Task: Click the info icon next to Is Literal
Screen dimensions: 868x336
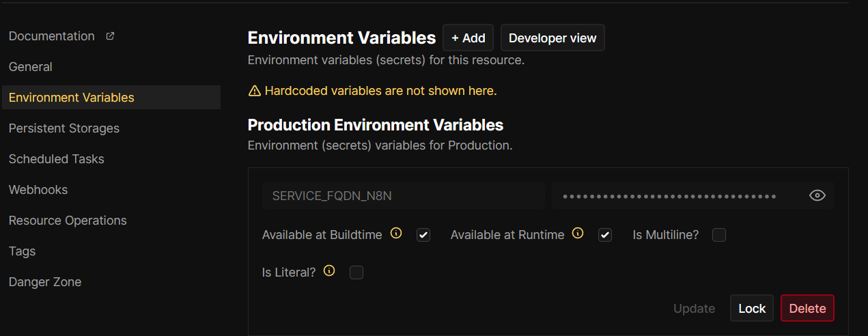Action: [329, 271]
